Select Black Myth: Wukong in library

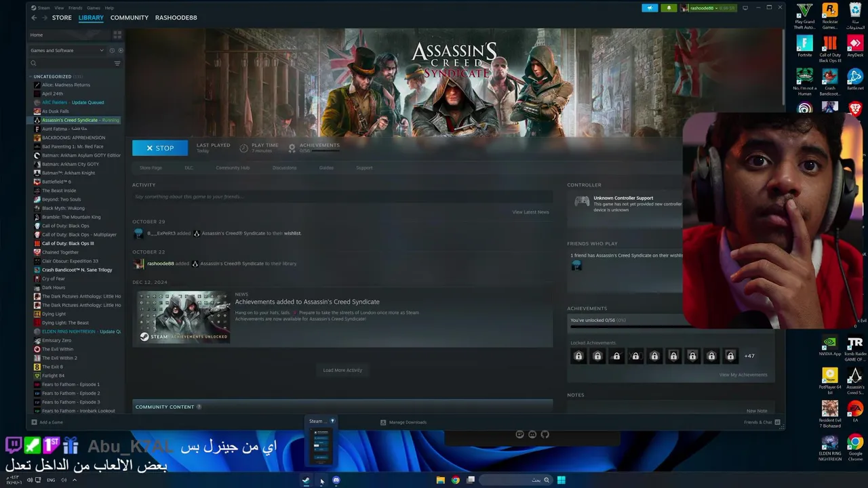pos(62,208)
